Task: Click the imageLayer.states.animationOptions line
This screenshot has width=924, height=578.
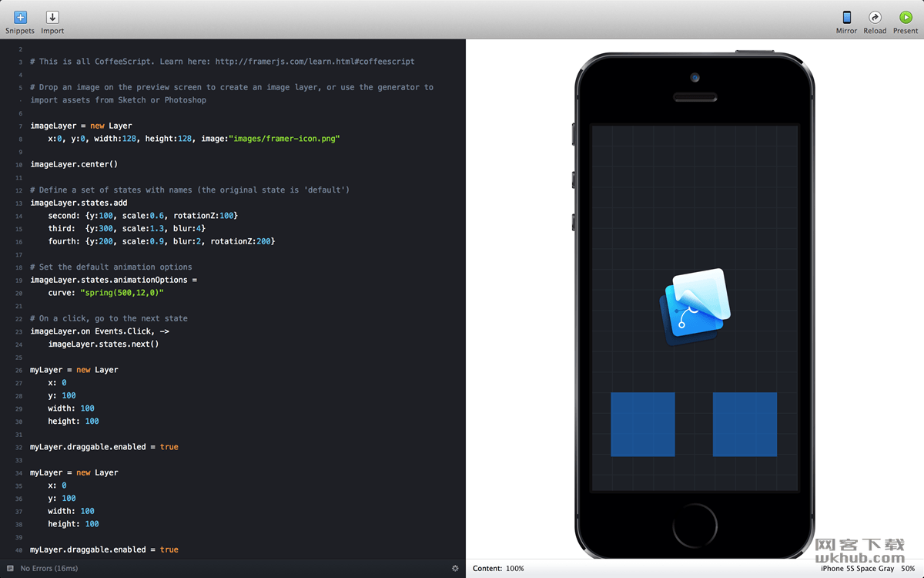Action: (114, 280)
